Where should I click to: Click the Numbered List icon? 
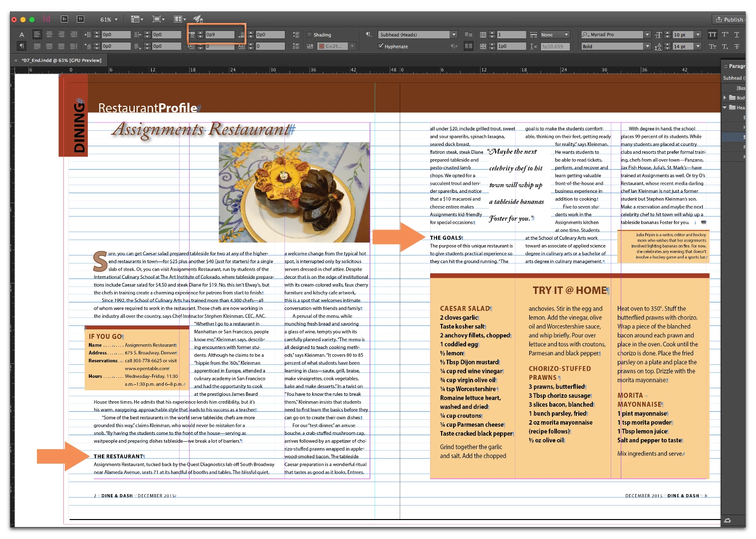[296, 46]
